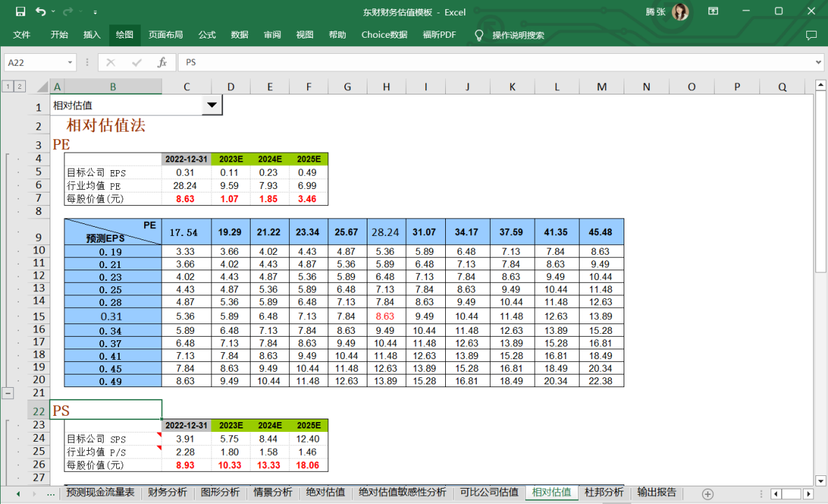
Task: Click the lightbulb search icon
Action: (x=479, y=35)
